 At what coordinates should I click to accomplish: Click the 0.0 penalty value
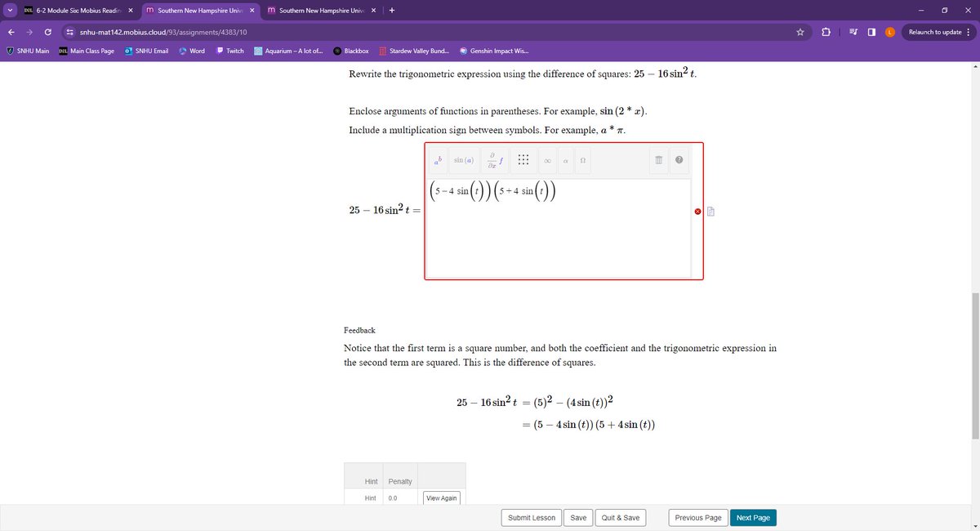pos(393,498)
